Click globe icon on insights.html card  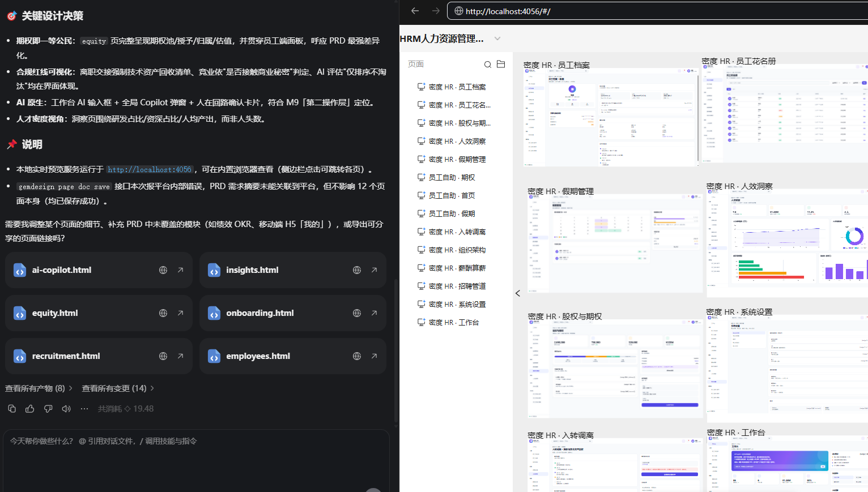(x=357, y=270)
